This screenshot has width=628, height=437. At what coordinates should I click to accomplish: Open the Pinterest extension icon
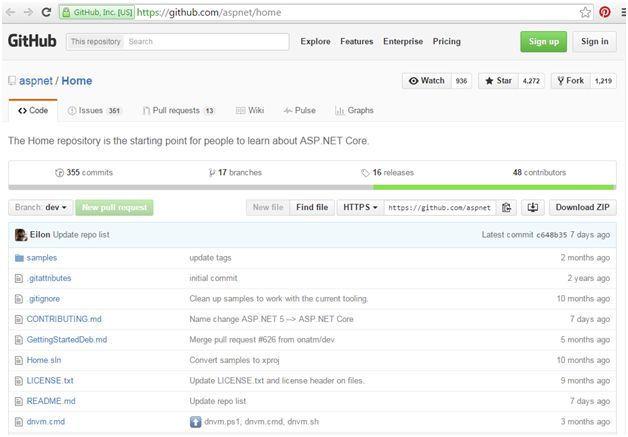(605, 12)
